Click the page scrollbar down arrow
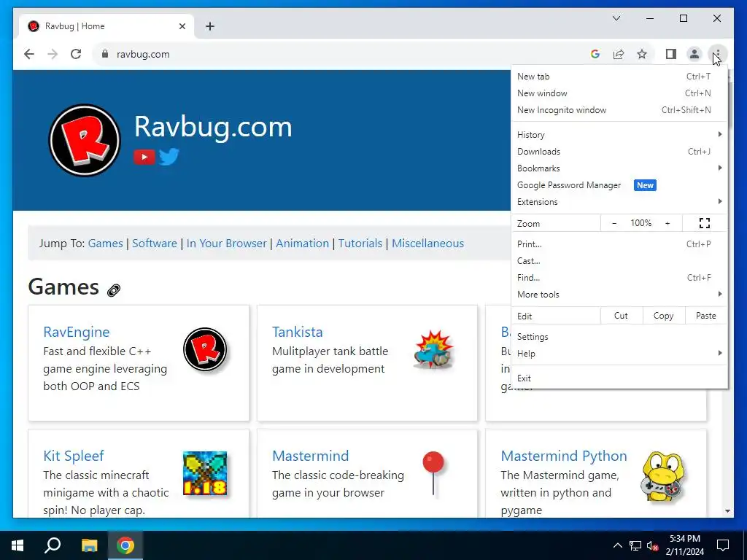 pyautogui.click(x=727, y=511)
